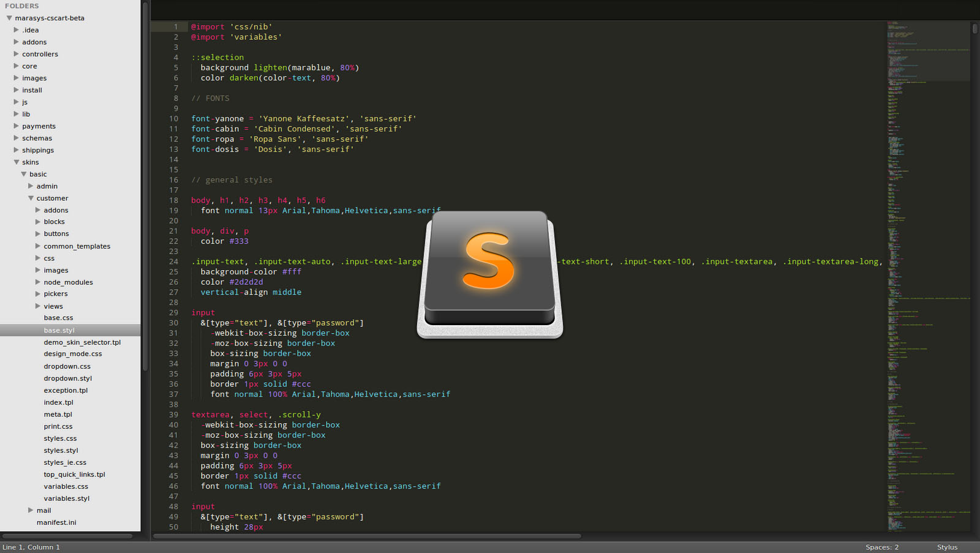Expand the controllers folder arrow

point(17,54)
